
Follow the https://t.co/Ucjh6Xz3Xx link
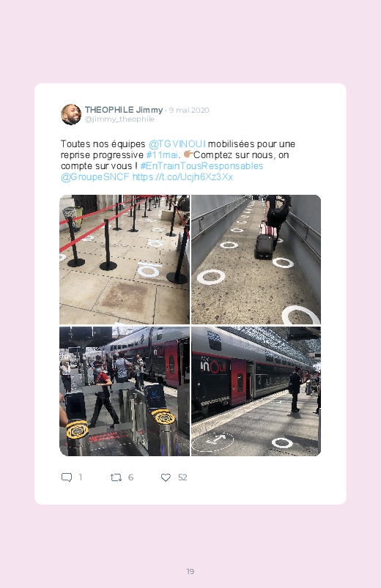182,176
